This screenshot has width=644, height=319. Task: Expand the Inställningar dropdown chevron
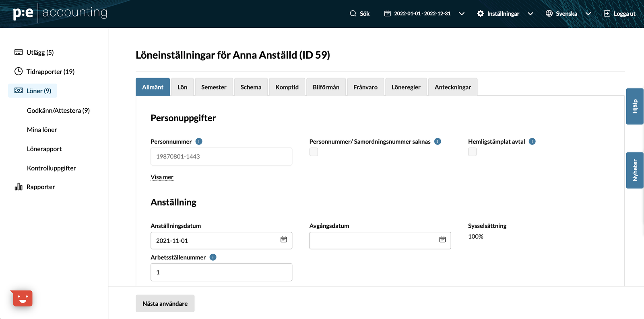tap(530, 14)
